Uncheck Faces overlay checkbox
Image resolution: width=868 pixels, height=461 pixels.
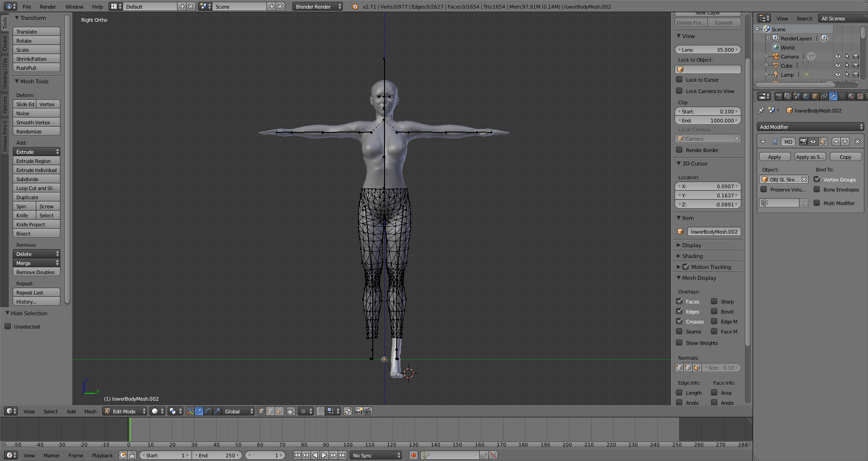[680, 301]
